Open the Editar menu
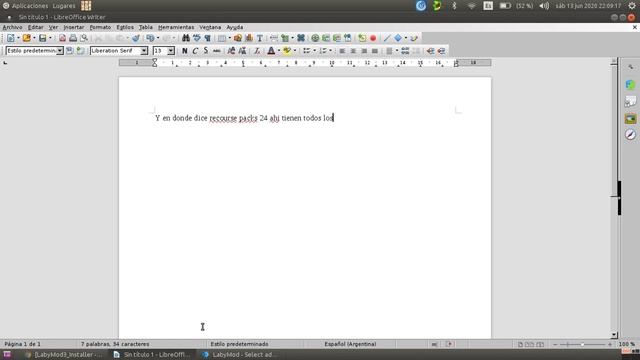 pyautogui.click(x=36, y=27)
